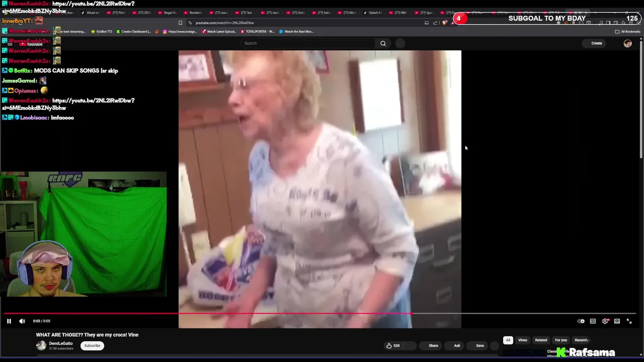Image resolution: width=644 pixels, height=362 pixels.
Task: Switch to the Kalash TikTok browser tab
Action: coord(373,13)
